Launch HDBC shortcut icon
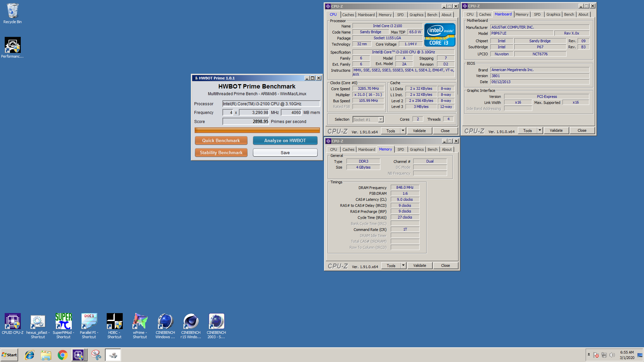The width and height of the screenshot is (644, 362). (x=114, y=326)
